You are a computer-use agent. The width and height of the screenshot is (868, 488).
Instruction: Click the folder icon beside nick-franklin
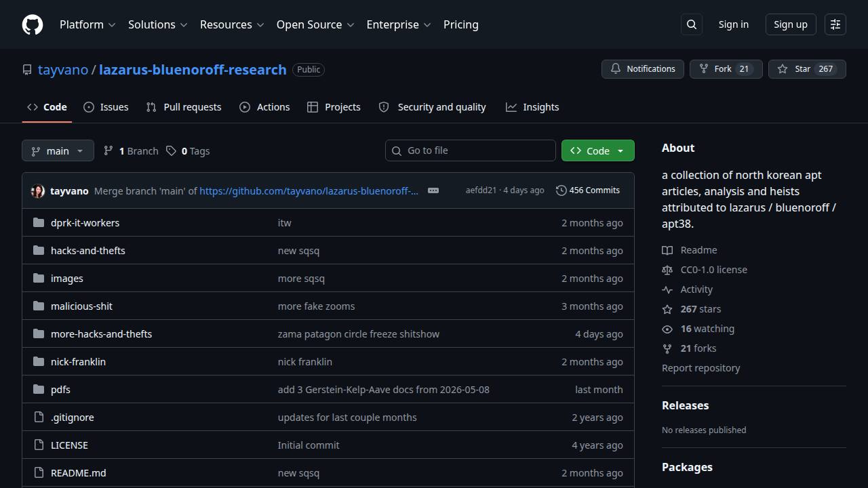pos(39,362)
